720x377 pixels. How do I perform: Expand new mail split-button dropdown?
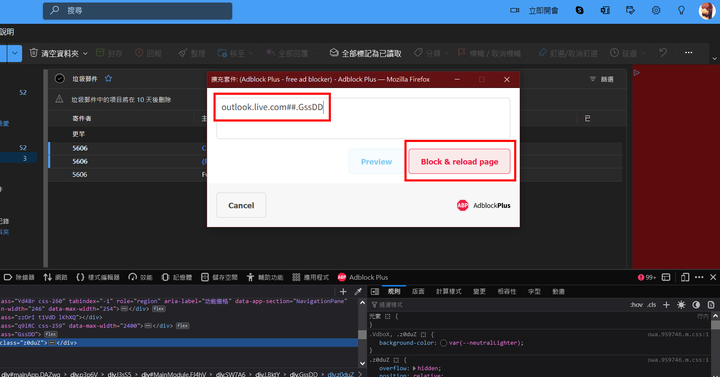coord(15,53)
